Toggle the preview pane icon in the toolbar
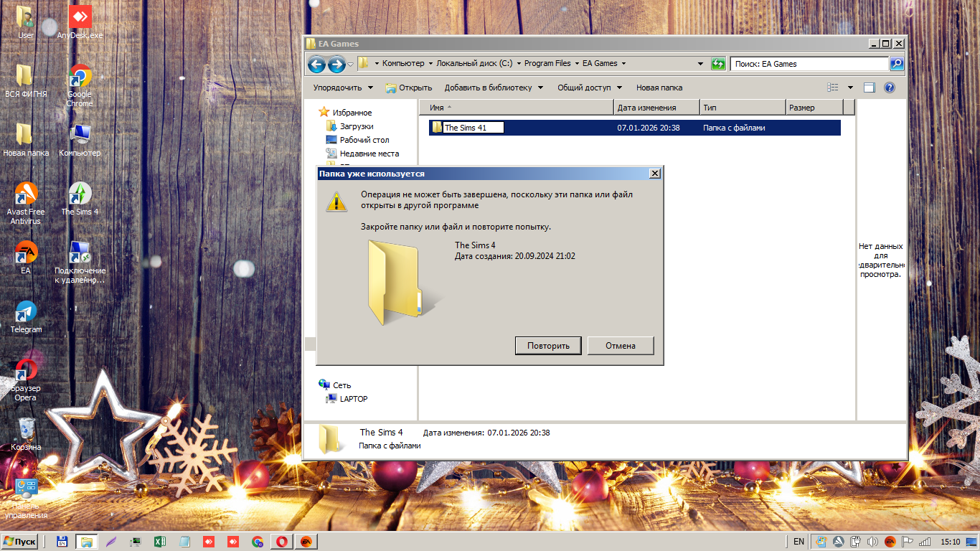 coord(870,88)
